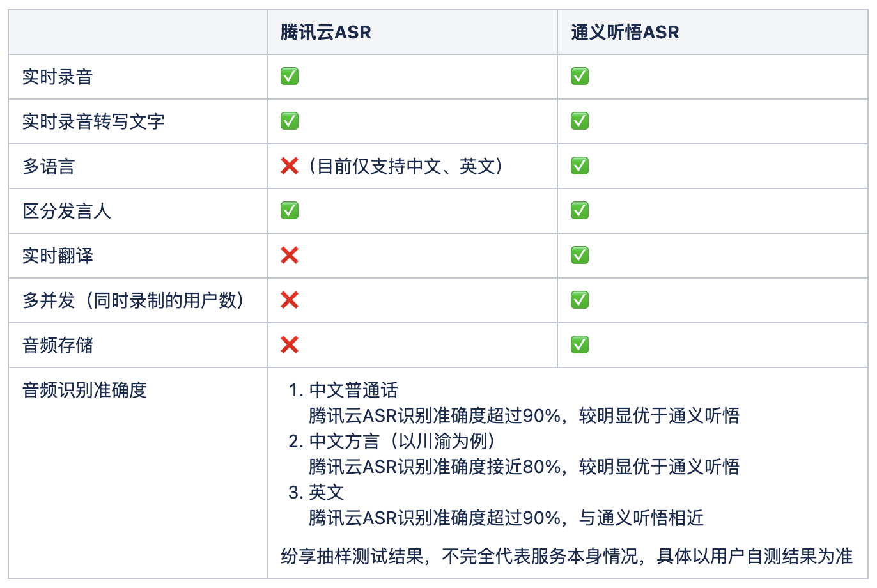Click the 英文 list item heading
The height and width of the screenshot is (588, 877).
pos(327,492)
